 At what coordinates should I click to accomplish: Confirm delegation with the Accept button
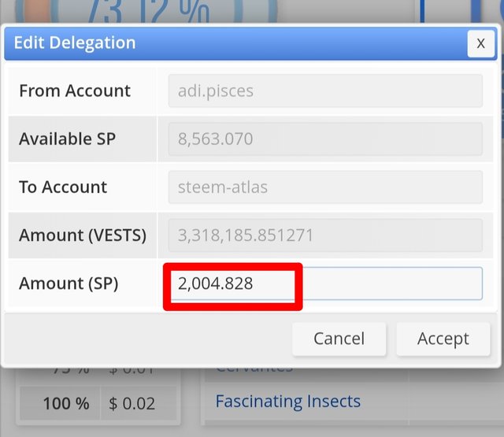[x=443, y=339]
